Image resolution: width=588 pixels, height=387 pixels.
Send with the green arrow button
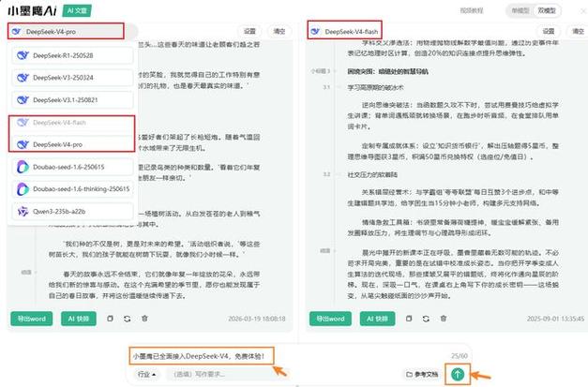tap(458, 374)
